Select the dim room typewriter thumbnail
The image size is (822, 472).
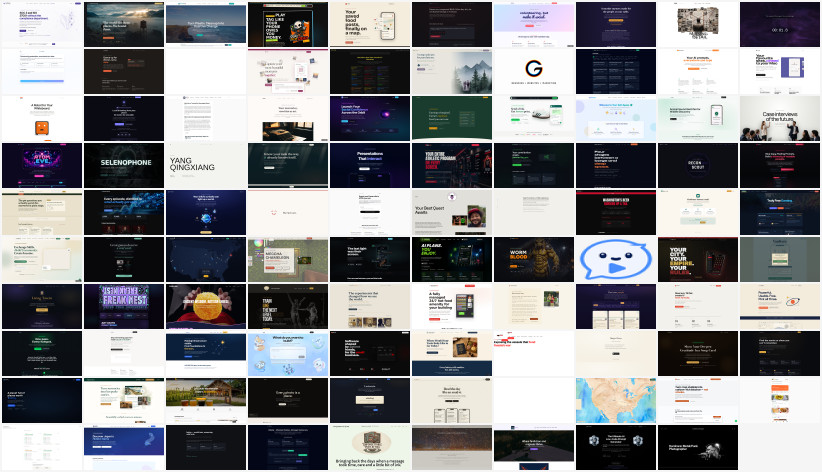(x=288, y=119)
